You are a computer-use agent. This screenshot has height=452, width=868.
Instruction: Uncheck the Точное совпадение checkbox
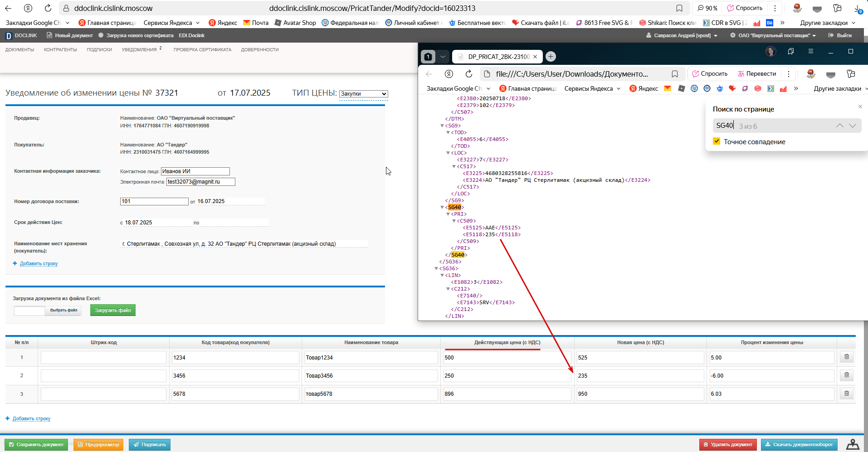[717, 141]
